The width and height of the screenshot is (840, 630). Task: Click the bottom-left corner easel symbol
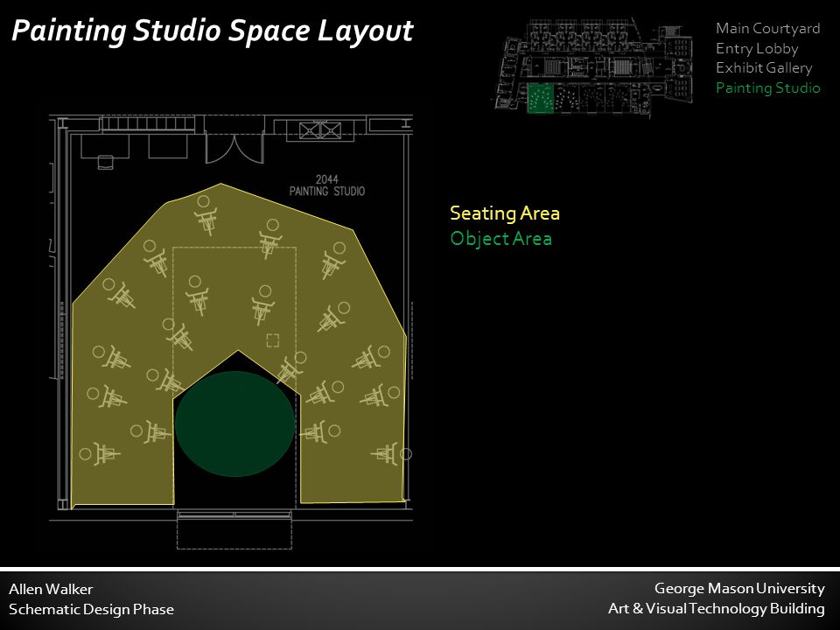(x=100, y=454)
